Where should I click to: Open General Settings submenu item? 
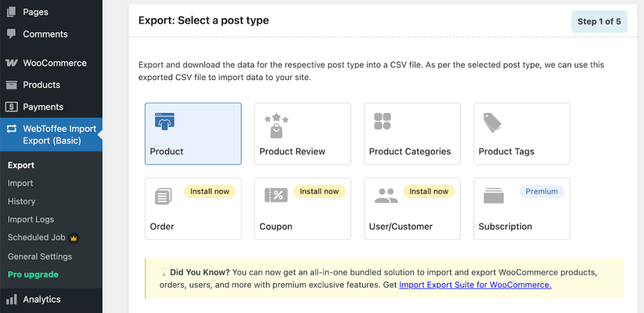pos(40,257)
